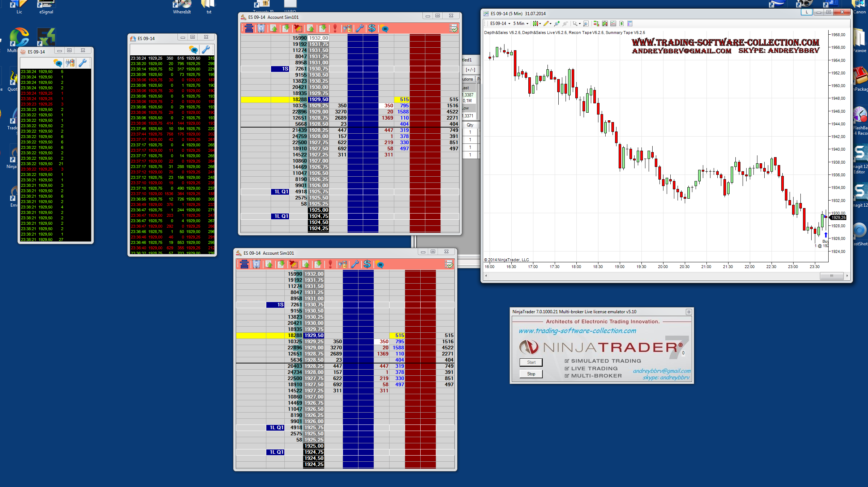This screenshot has height=487, width=868.
Task: Open the Strategies dollar-page icon
Action: point(622,23)
